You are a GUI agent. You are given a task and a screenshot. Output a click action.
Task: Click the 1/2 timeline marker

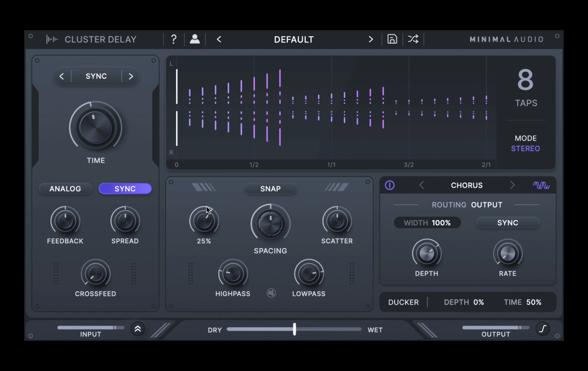pyautogui.click(x=254, y=165)
